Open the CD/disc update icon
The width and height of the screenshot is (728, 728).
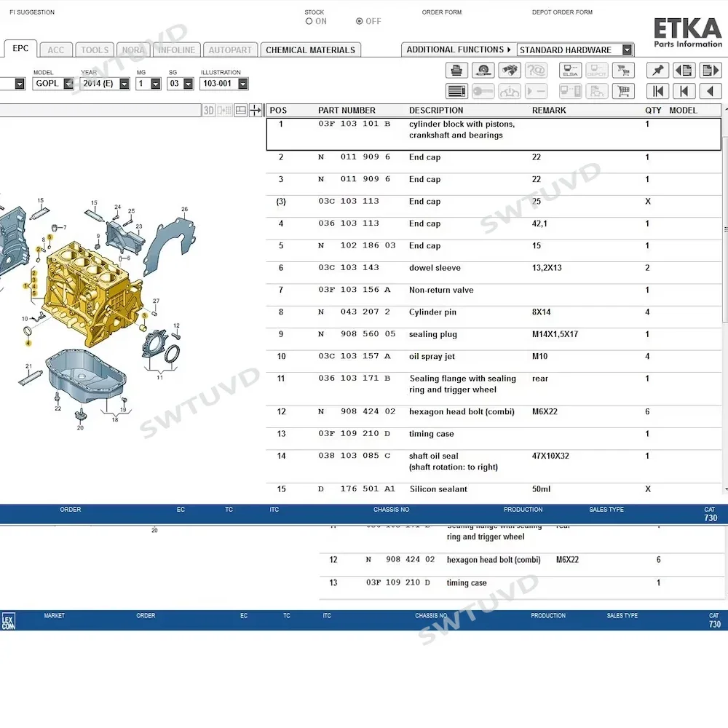pyautogui.click(x=483, y=70)
